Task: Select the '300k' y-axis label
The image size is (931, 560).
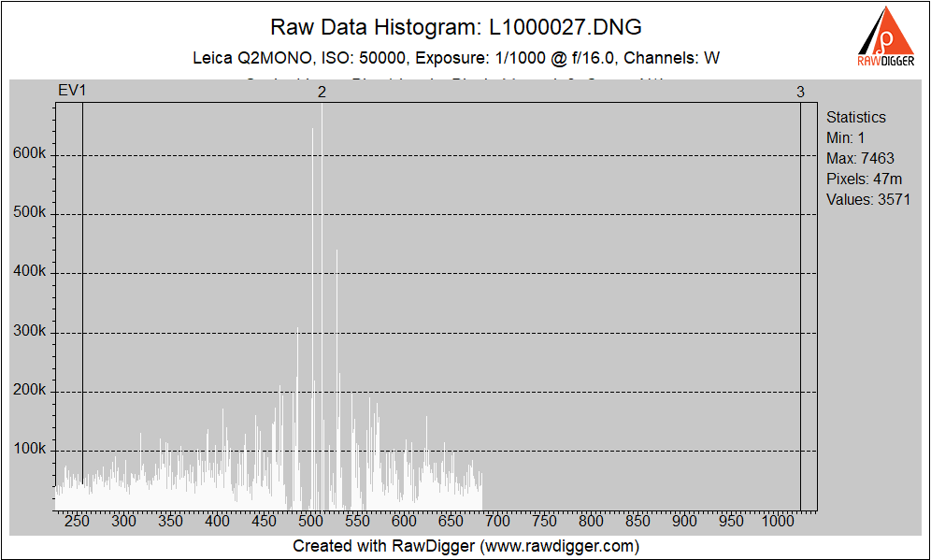Action: [30, 331]
